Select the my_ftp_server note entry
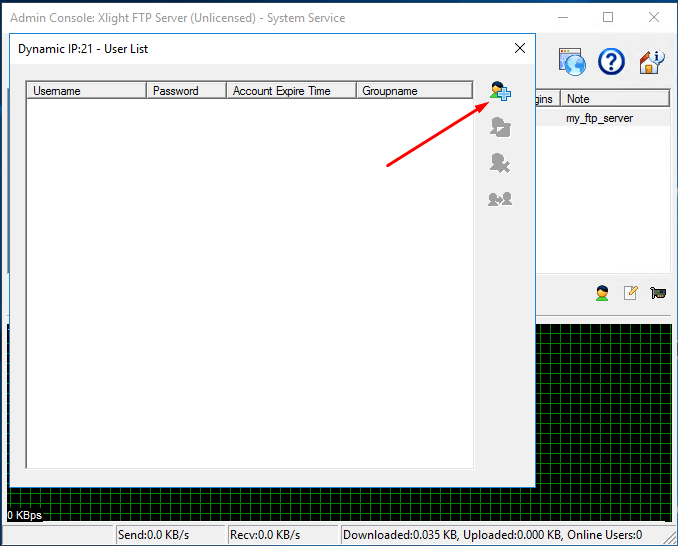Image resolution: width=678 pixels, height=546 pixels. coord(599,118)
